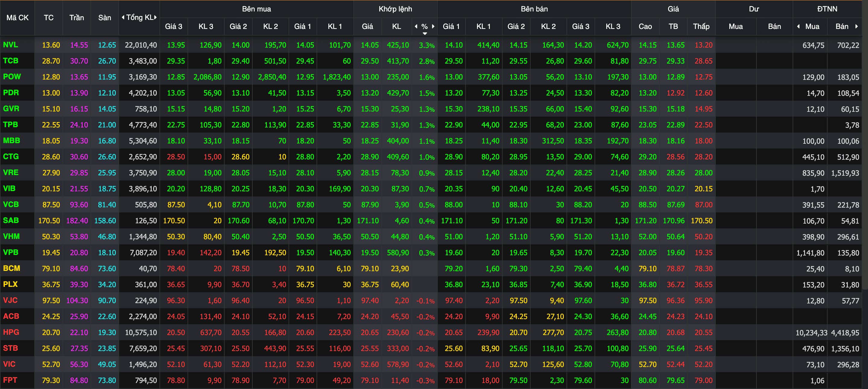
Task: Open the PLX stock symbol
Action: tap(10, 284)
